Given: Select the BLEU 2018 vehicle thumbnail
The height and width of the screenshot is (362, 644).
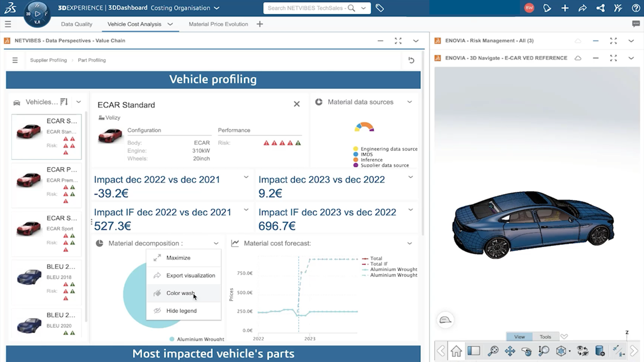Looking at the screenshot, I should (29, 278).
